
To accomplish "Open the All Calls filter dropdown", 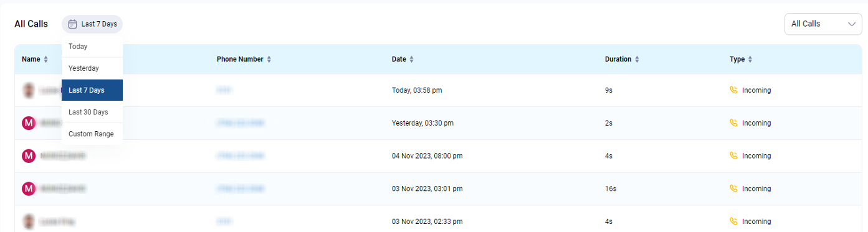I will (823, 24).
